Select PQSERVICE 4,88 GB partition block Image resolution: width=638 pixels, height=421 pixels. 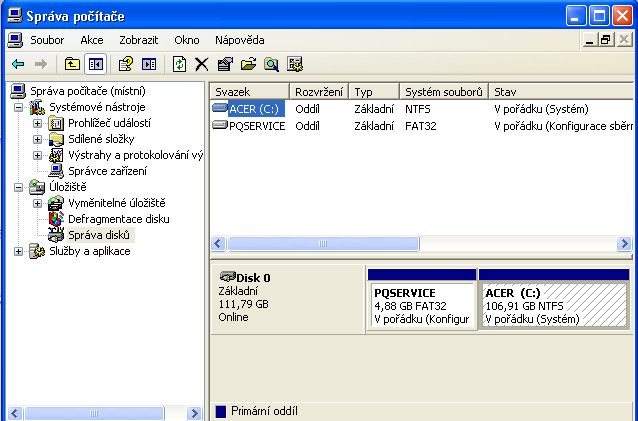click(x=422, y=299)
